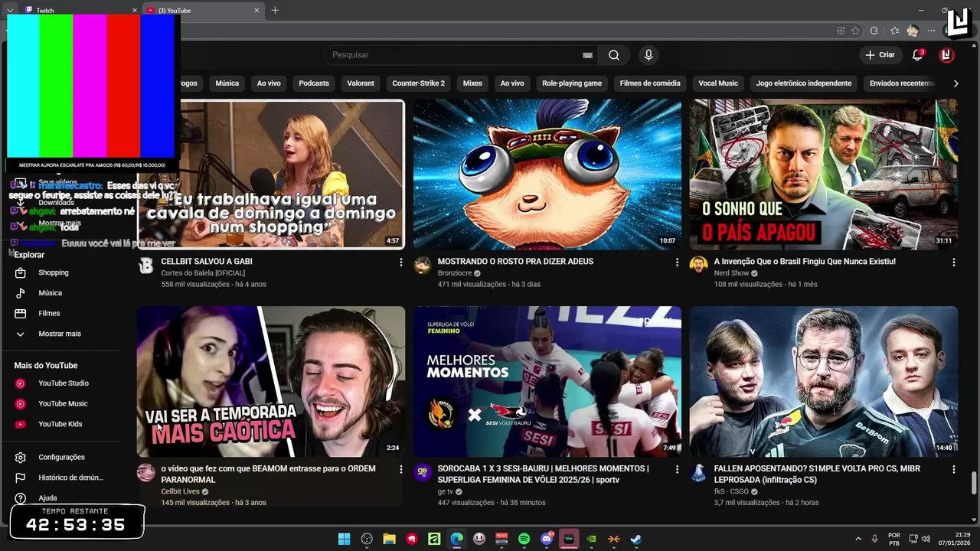The width and height of the screenshot is (980, 551).
Task: Select the Podcasts filter chip
Action: click(x=314, y=83)
